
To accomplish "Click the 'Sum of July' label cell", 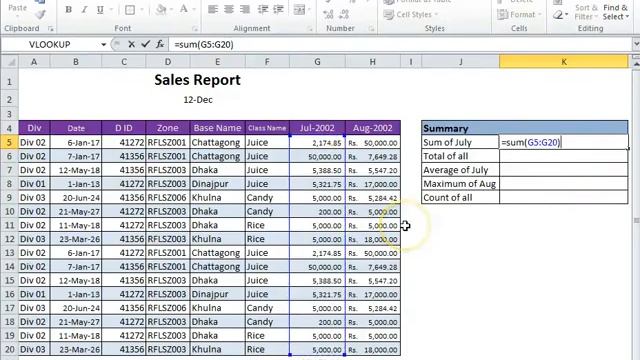I will (x=460, y=142).
